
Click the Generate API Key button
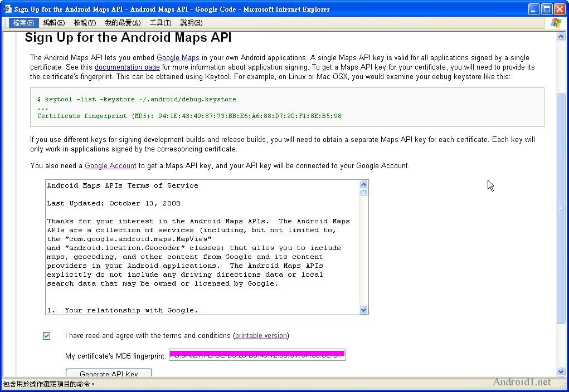pos(109,374)
